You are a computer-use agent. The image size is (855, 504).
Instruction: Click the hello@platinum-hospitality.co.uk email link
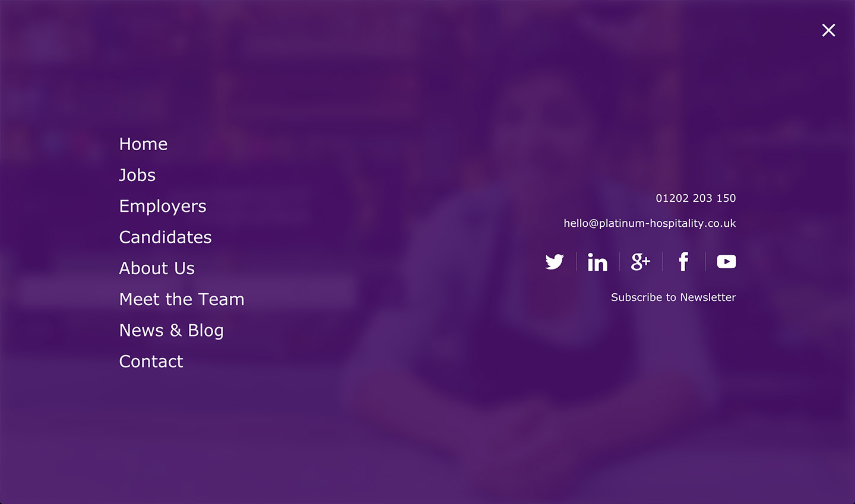(x=650, y=224)
